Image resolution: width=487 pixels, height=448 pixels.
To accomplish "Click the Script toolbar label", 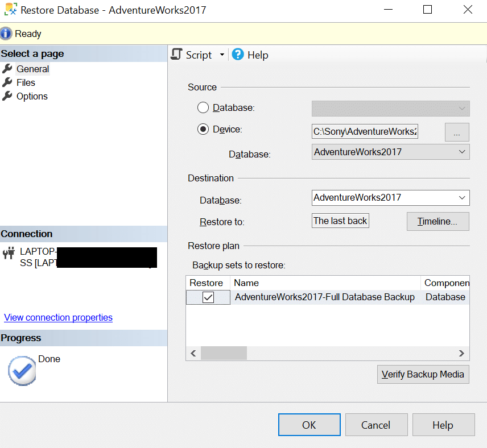I will [199, 55].
